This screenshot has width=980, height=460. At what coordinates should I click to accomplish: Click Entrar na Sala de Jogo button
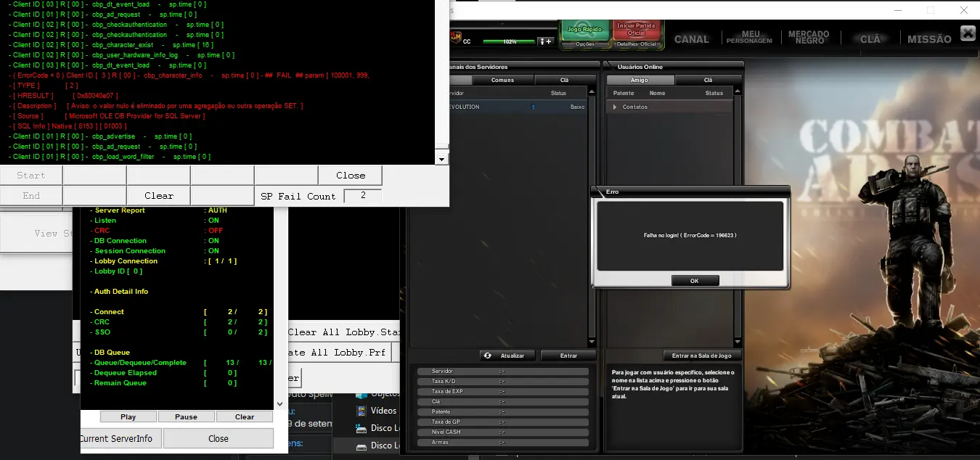point(702,356)
